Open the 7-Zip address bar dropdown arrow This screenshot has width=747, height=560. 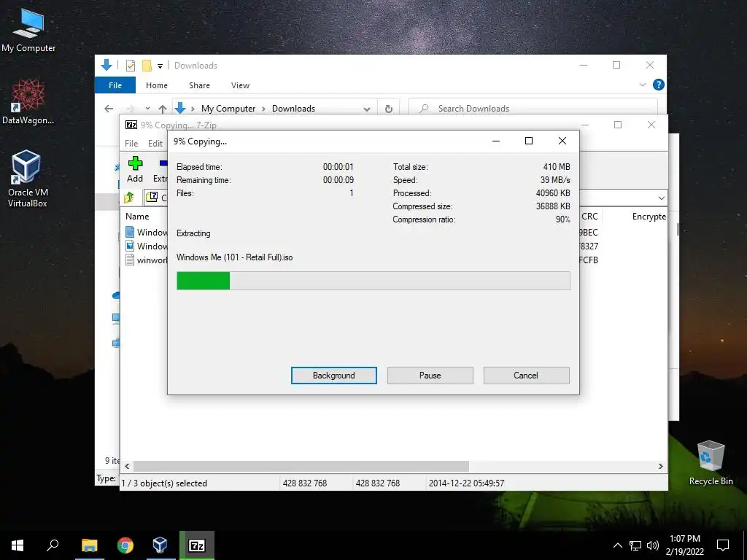click(661, 198)
